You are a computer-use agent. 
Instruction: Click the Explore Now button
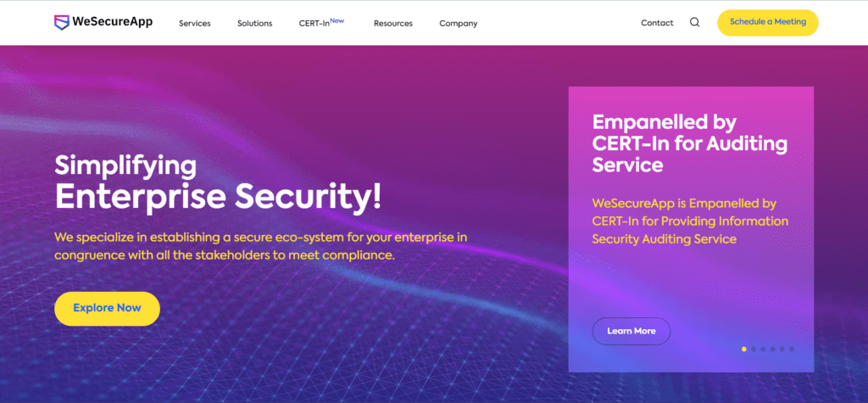coord(107,308)
